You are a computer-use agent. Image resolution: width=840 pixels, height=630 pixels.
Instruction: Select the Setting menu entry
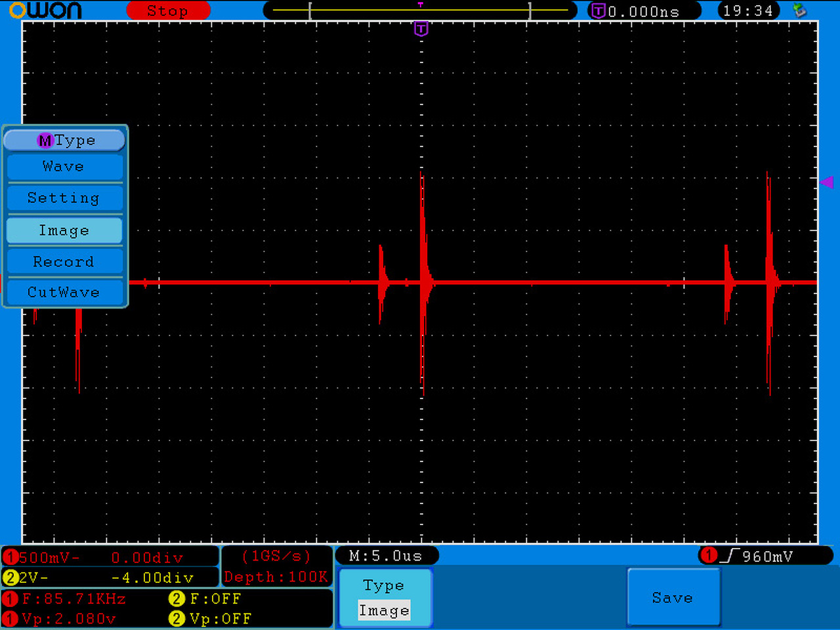[x=64, y=198]
